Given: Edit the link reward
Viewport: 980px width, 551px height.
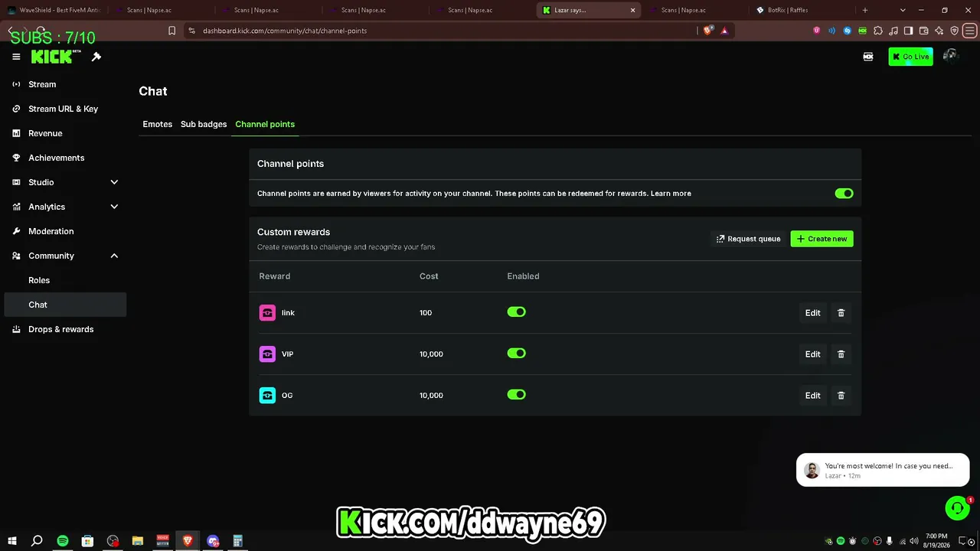Looking at the screenshot, I should click(x=812, y=313).
